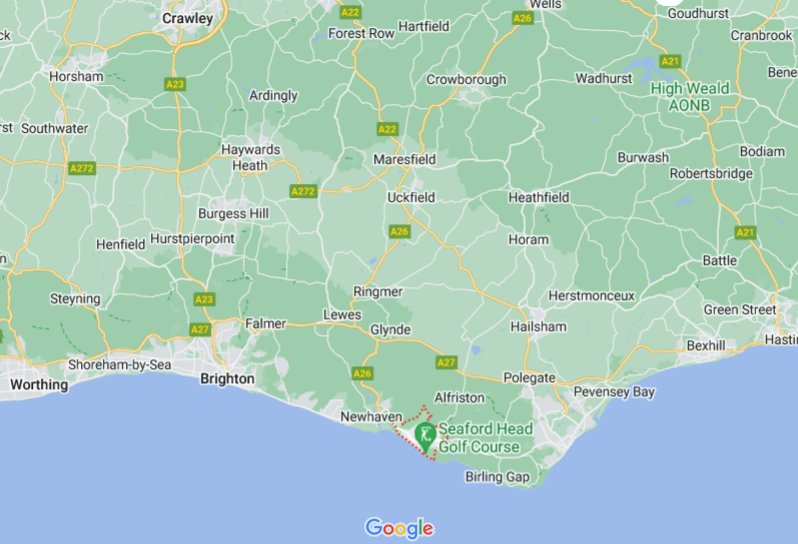The image size is (798, 544).
Task: Click the A27 road shield near Brighton
Action: [200, 330]
